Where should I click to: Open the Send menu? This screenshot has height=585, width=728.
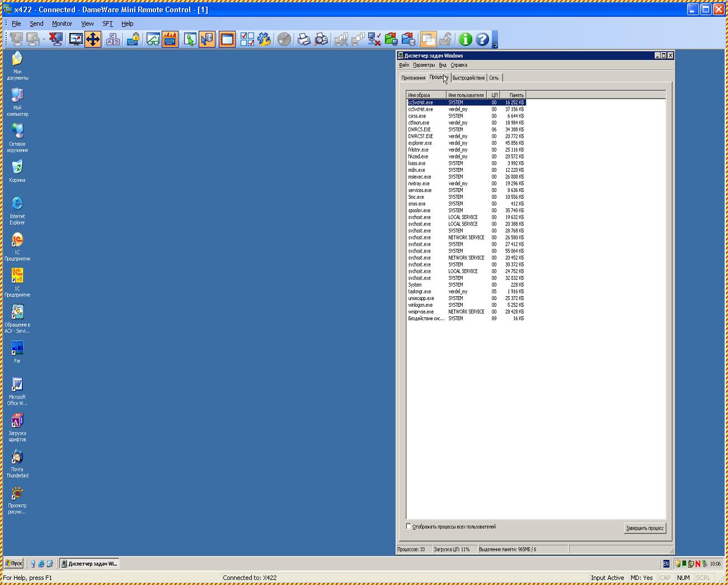point(36,24)
